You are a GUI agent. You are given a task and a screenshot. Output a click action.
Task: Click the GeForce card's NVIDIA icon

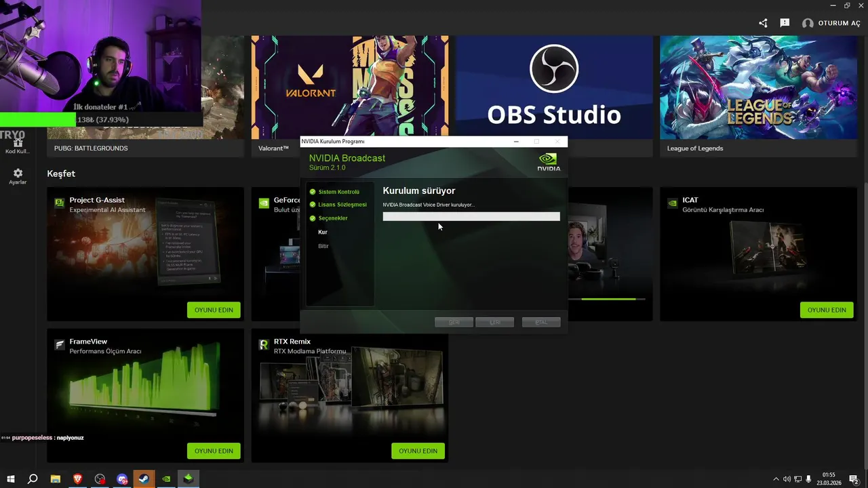(x=264, y=202)
